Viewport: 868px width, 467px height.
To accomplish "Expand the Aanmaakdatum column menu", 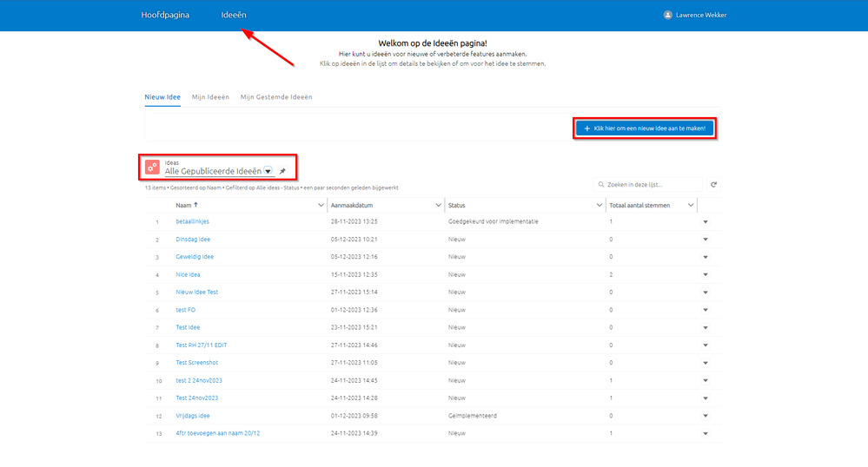I will click(x=437, y=205).
